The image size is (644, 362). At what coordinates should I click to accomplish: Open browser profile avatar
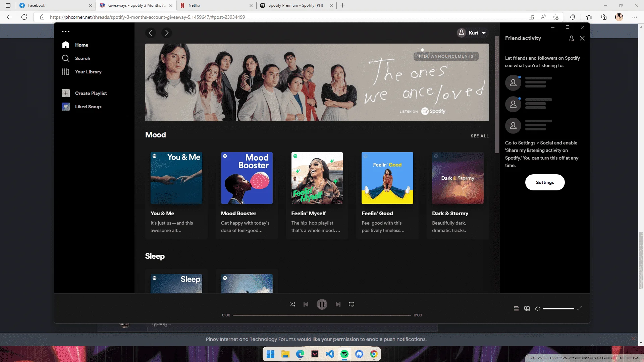619,17
